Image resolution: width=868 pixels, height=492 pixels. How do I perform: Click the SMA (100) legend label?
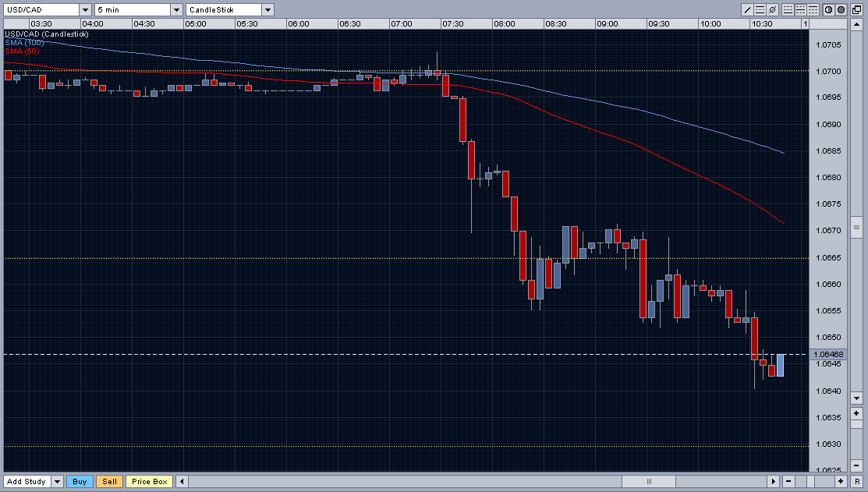[24, 43]
